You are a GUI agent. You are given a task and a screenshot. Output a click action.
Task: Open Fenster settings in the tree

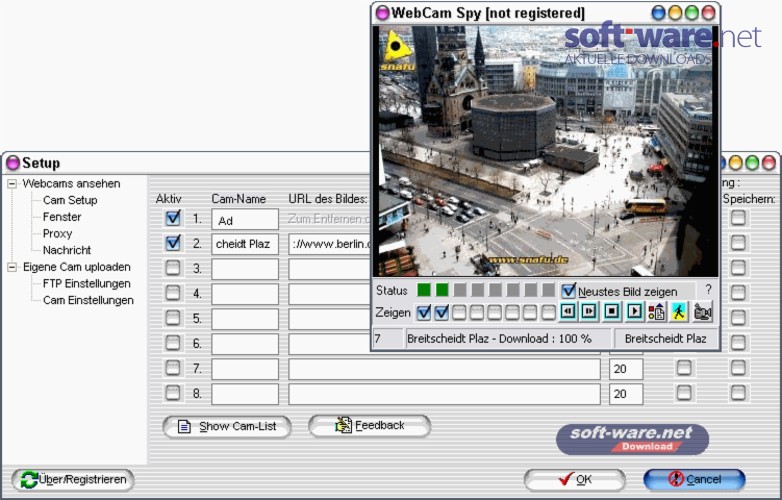point(62,217)
